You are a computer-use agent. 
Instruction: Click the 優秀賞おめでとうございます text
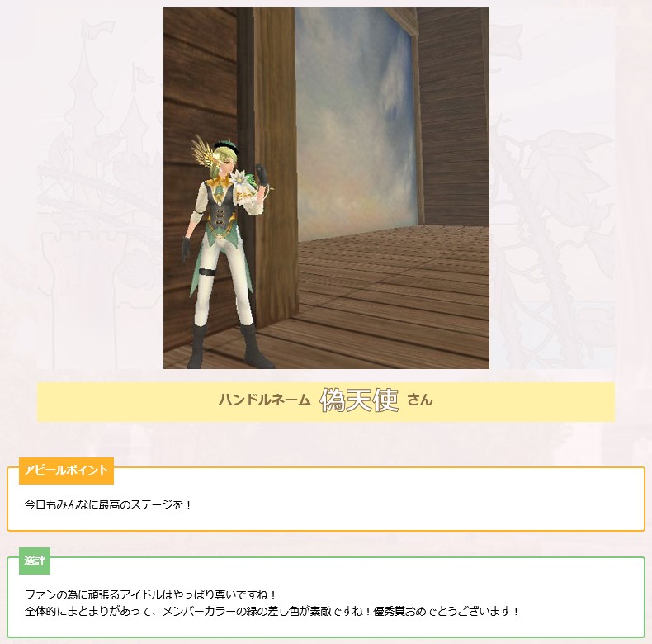pyautogui.click(x=446, y=612)
